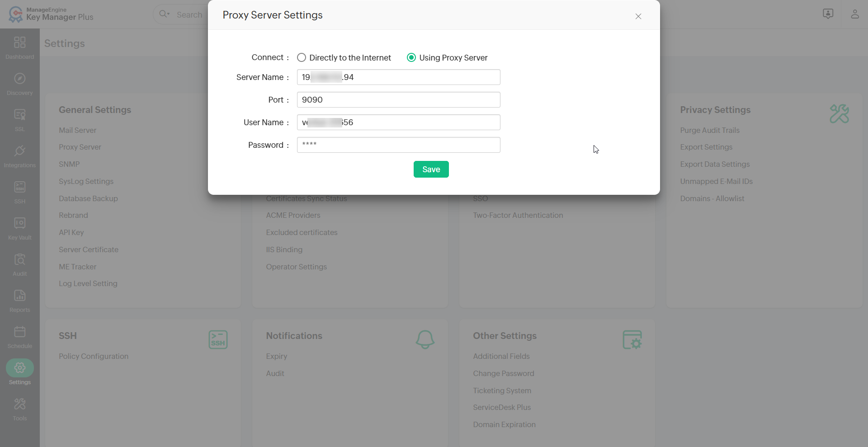Open Reports from the sidebar

[19, 300]
